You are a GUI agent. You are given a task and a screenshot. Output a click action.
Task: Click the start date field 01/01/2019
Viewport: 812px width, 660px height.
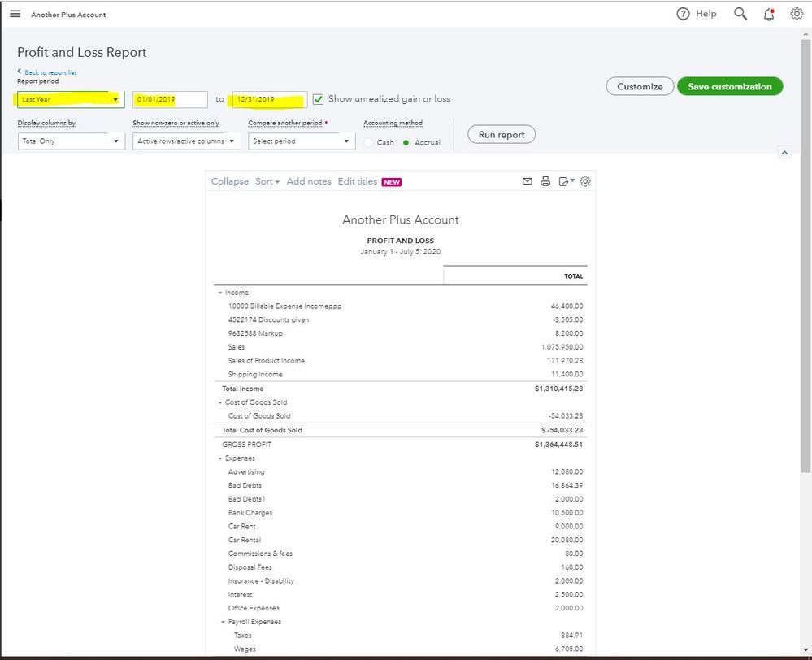click(x=170, y=99)
